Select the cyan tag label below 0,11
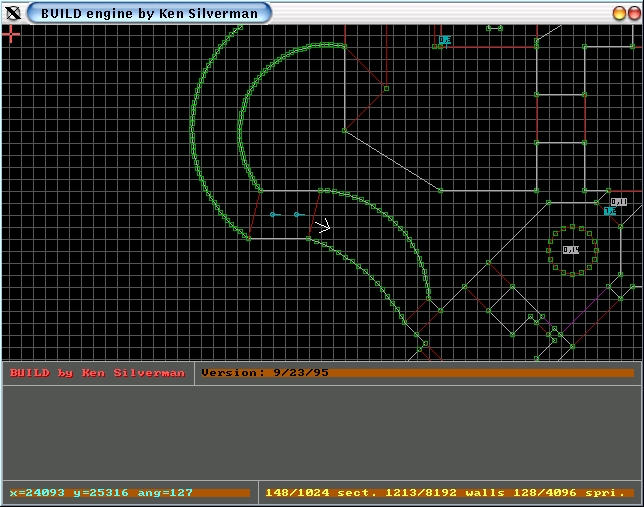Viewport: 644px width, 507px height. click(610, 211)
